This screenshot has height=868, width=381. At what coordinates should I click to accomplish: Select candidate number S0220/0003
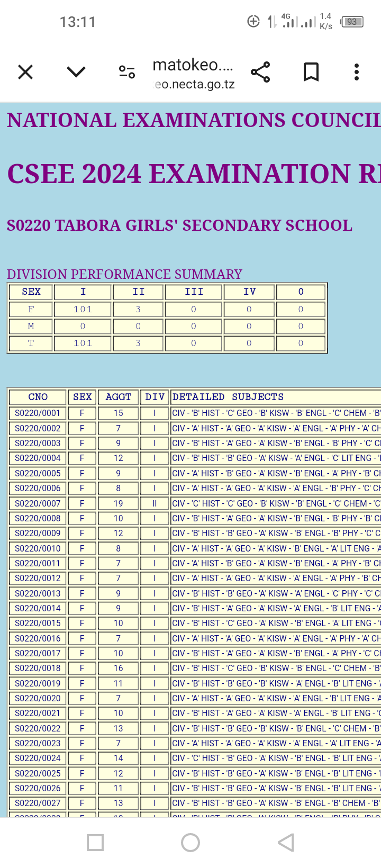(x=38, y=443)
